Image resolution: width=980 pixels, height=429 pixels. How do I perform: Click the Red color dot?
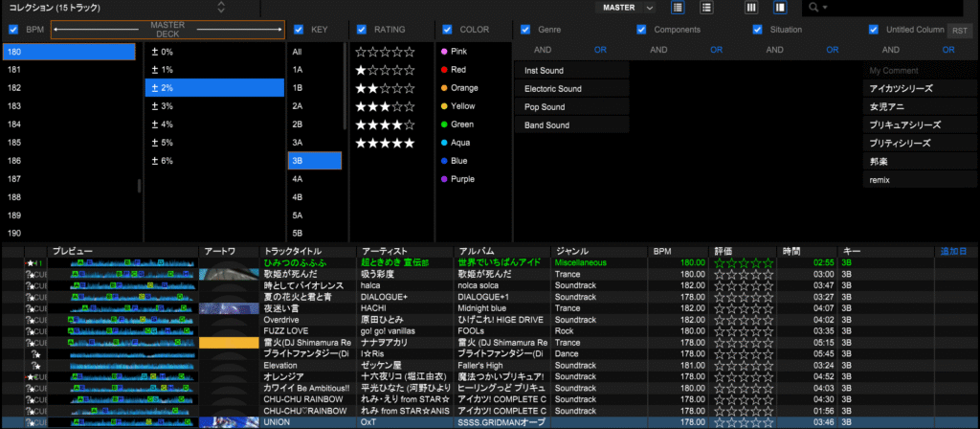point(444,69)
